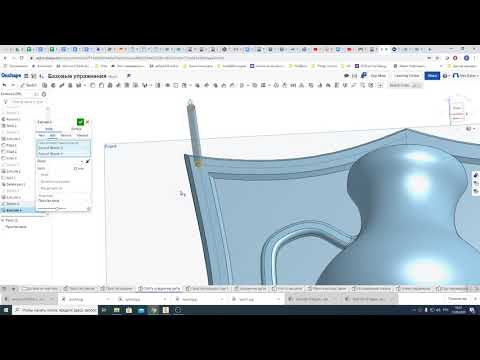Undo the last action in the toolbar

pos(5,85)
